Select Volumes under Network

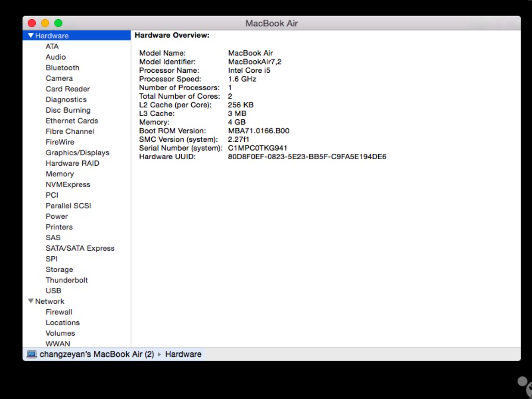point(60,333)
